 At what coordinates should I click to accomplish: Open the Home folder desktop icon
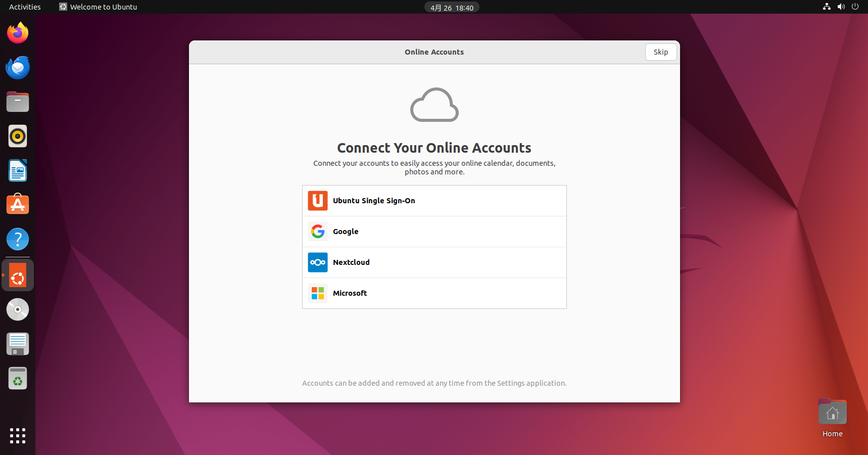pyautogui.click(x=832, y=418)
